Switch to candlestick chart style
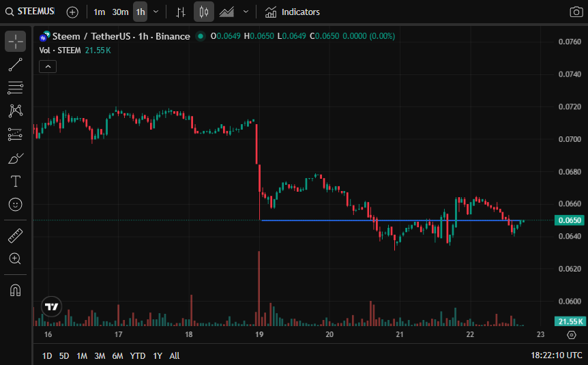The width and height of the screenshot is (588, 365). pos(204,12)
